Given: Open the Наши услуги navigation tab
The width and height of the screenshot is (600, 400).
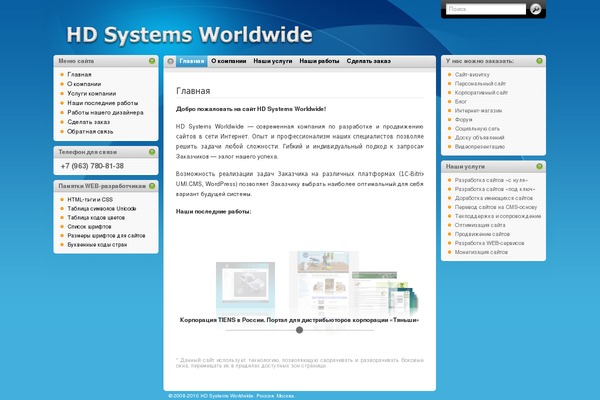Looking at the screenshot, I should click(273, 61).
